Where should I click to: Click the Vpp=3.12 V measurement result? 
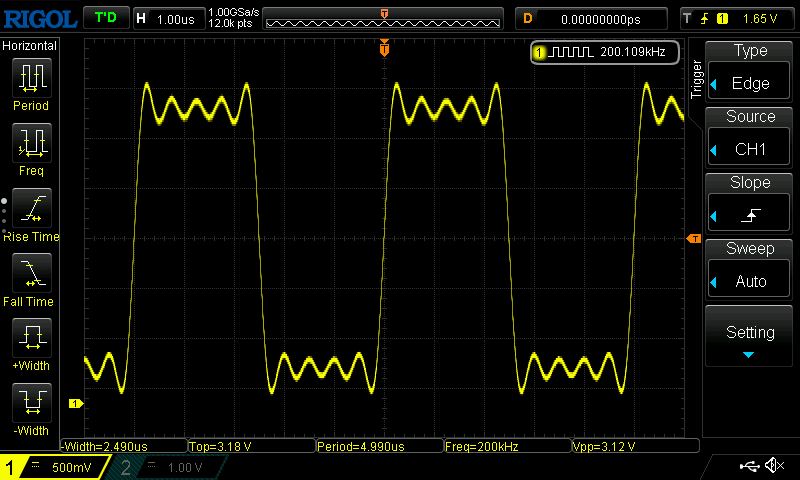636,446
